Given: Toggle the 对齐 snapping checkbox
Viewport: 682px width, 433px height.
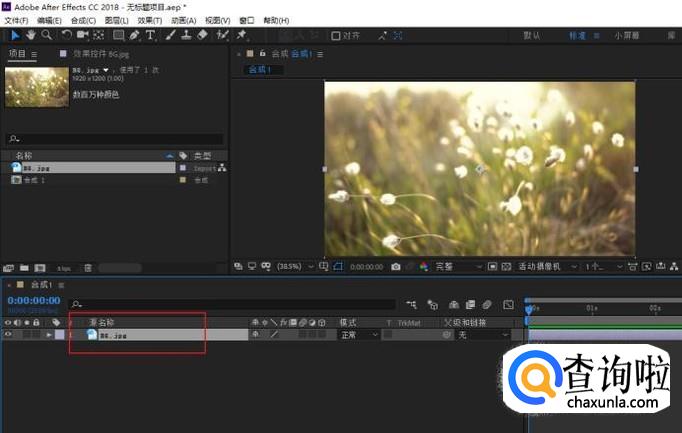Looking at the screenshot, I should click(x=336, y=35).
